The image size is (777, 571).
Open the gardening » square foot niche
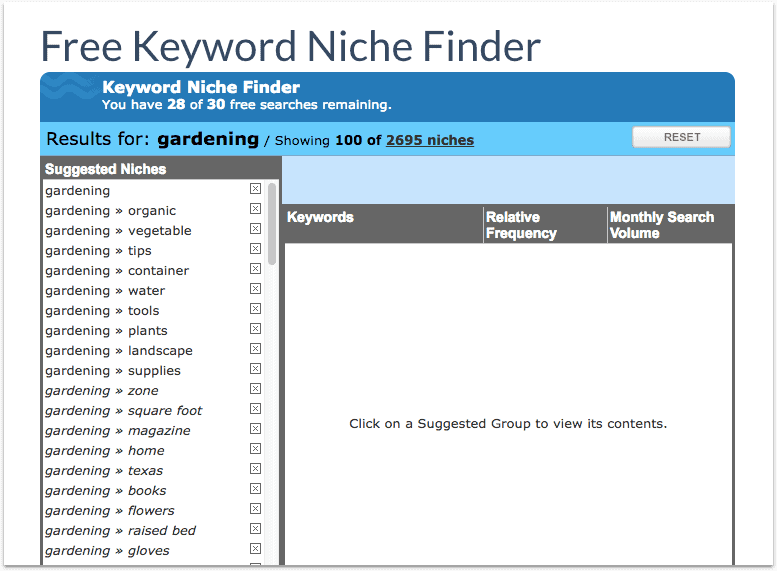coord(123,411)
